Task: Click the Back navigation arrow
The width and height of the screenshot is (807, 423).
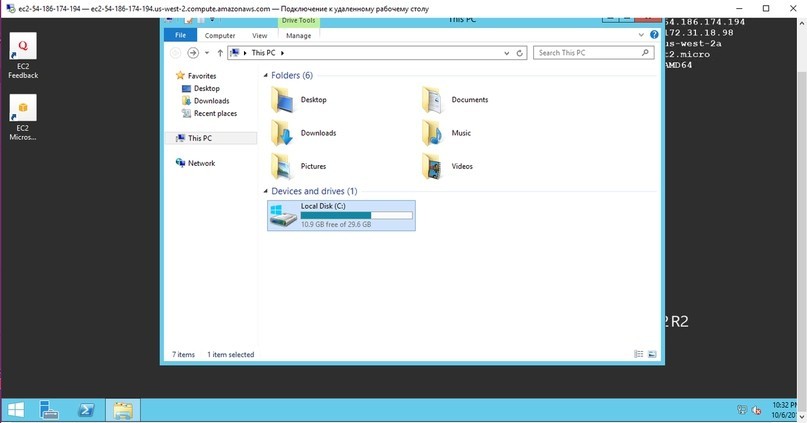Action: tap(176, 52)
